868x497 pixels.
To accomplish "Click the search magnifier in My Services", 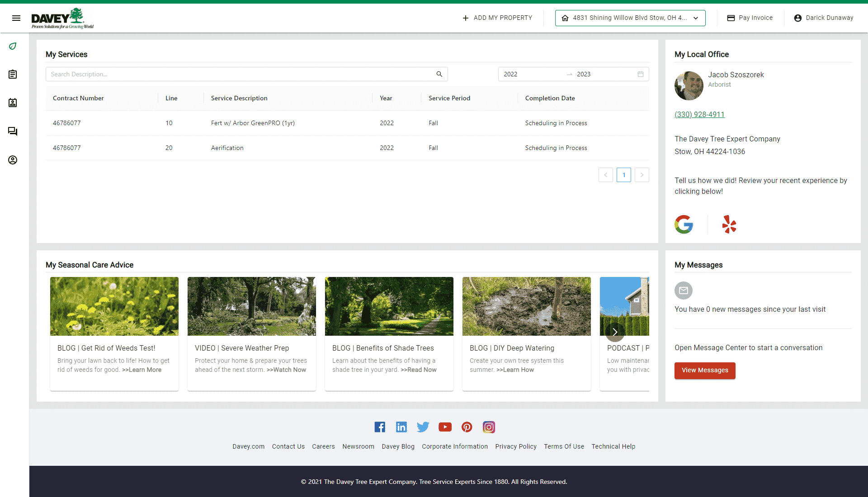I will click(439, 74).
